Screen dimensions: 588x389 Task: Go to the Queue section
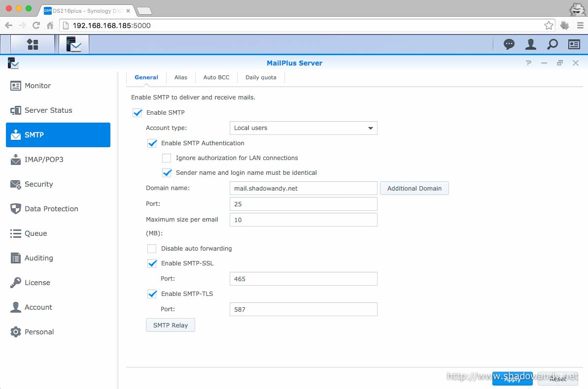(x=35, y=233)
